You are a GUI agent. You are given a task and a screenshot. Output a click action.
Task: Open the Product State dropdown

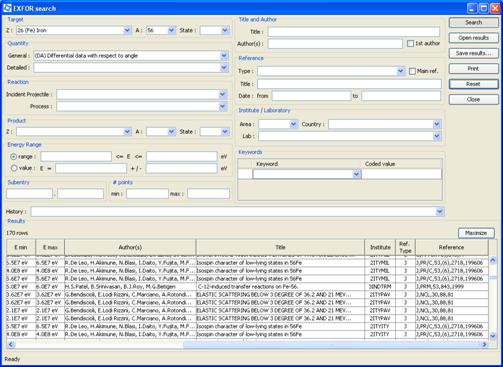coord(225,132)
